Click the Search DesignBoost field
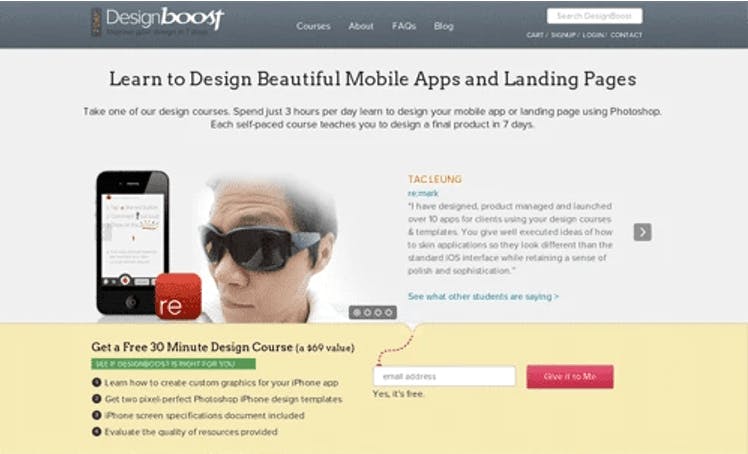The height and width of the screenshot is (454, 748). point(594,16)
